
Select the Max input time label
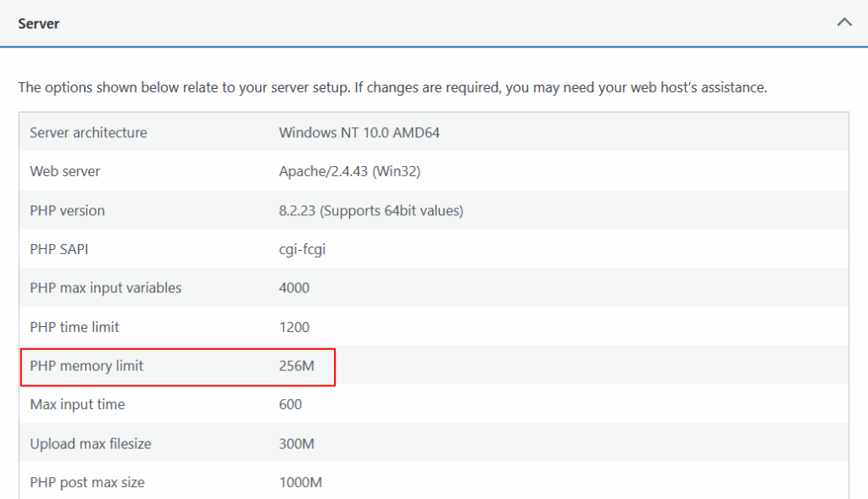point(77,405)
